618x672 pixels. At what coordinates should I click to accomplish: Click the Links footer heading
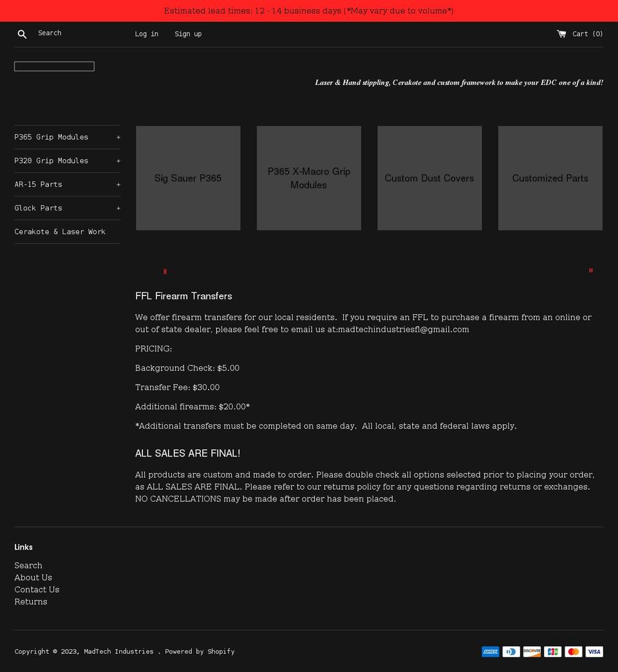coord(24,547)
